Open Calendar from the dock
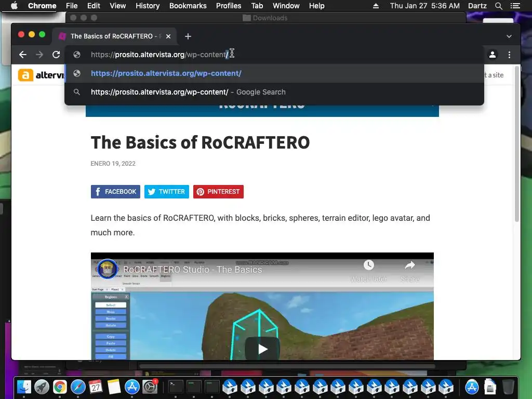The image size is (532, 399). 96,387
